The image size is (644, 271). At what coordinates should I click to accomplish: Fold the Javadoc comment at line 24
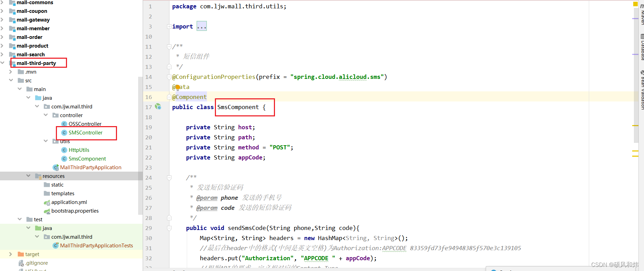169,178
